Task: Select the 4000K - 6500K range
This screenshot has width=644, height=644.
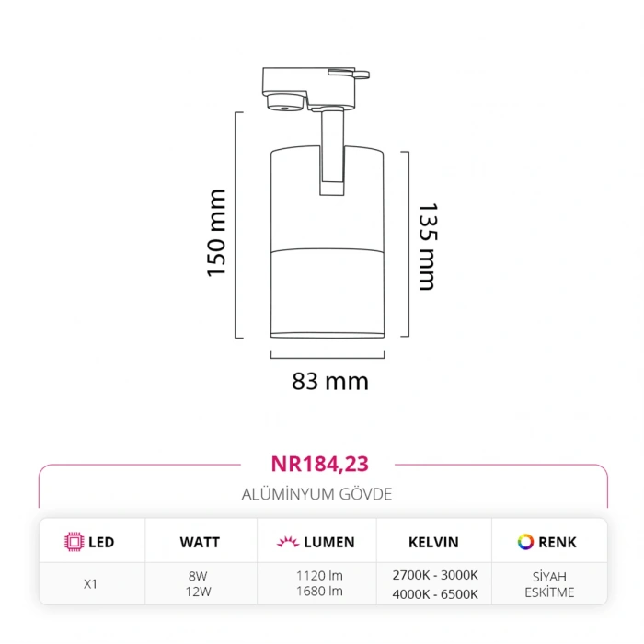Action: click(433, 593)
